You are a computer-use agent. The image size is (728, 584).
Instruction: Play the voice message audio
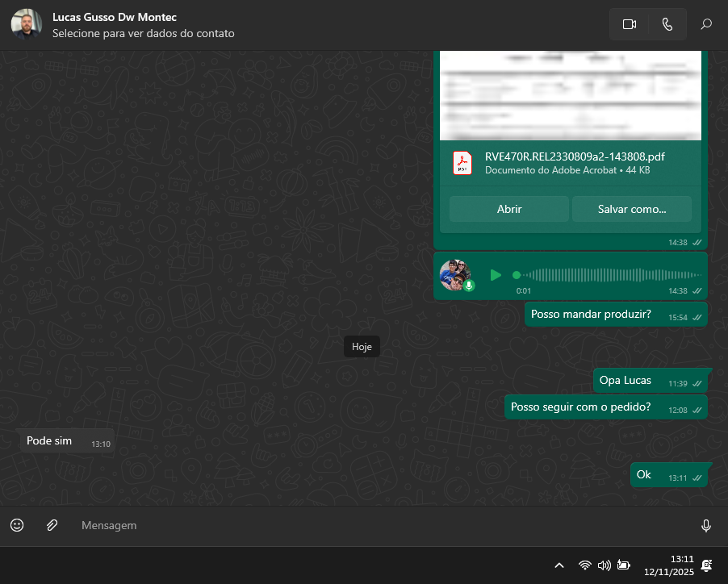pyautogui.click(x=496, y=275)
